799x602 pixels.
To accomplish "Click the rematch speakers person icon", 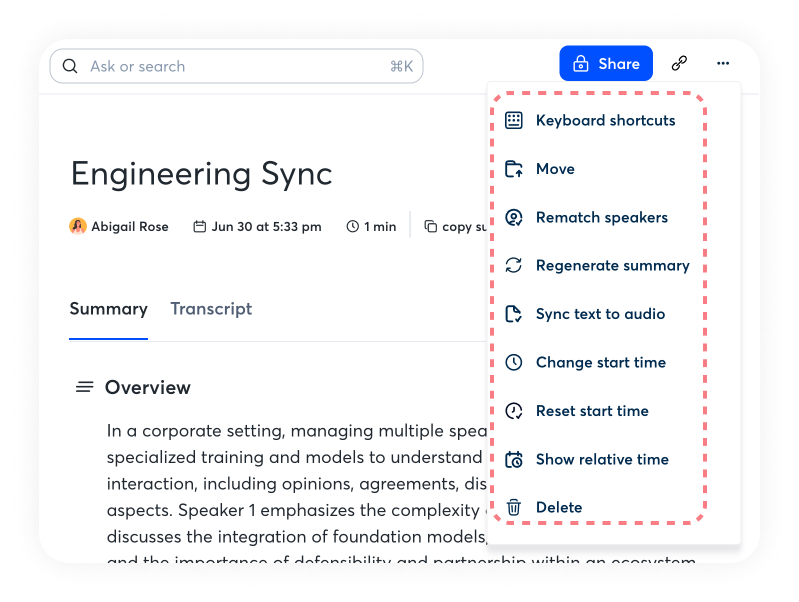I will click(x=514, y=217).
